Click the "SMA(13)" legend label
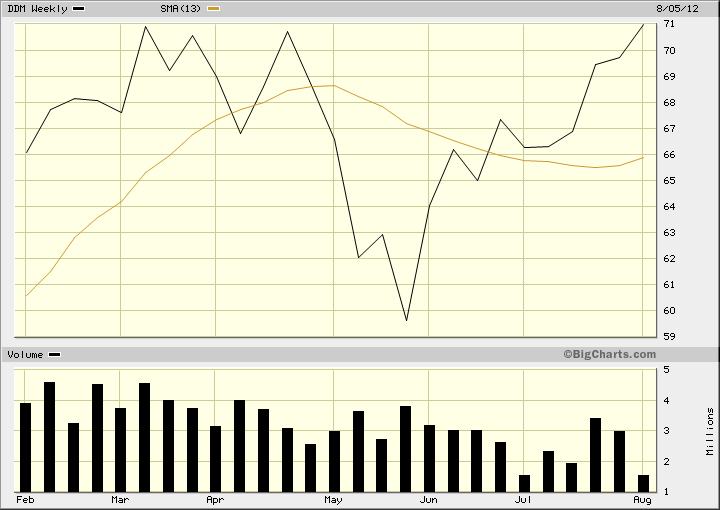Image resolution: width=720 pixels, height=510 pixels. tap(180, 9)
